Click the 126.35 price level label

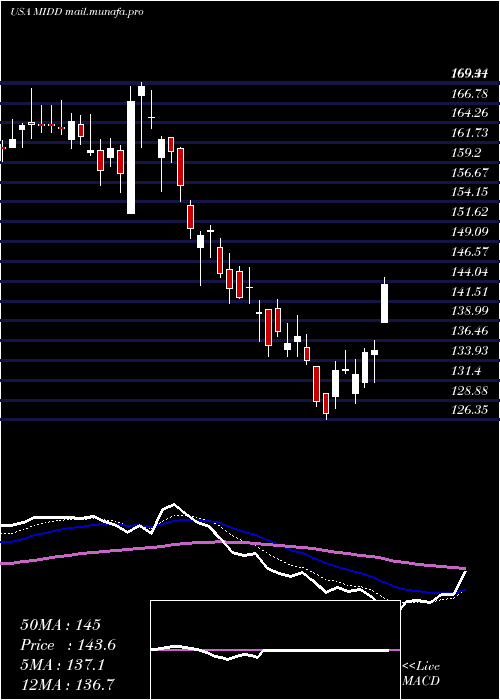(x=470, y=409)
